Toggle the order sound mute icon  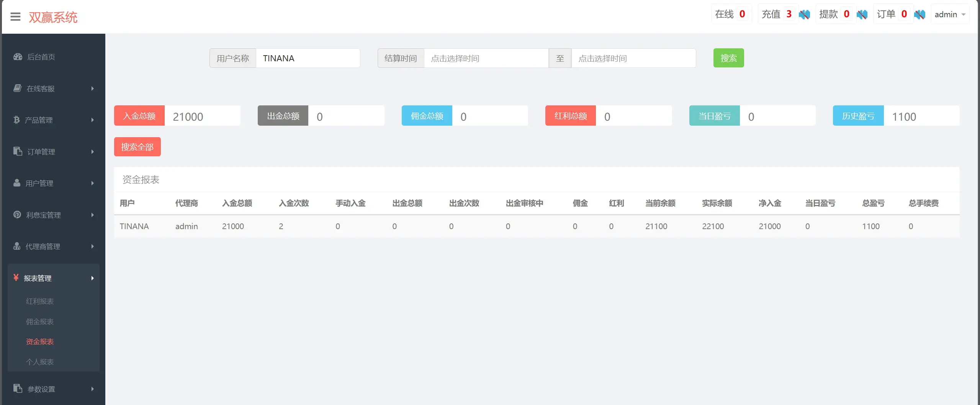(919, 15)
